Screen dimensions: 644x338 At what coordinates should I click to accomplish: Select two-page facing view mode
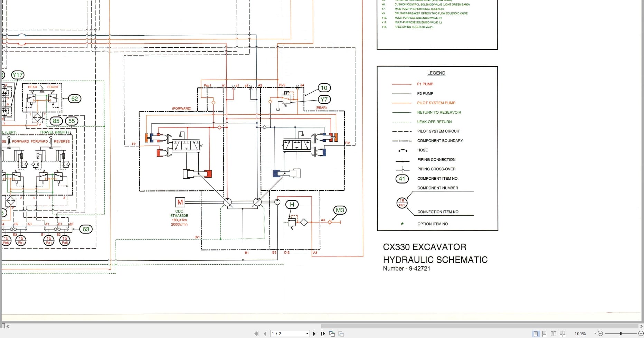click(x=553, y=334)
